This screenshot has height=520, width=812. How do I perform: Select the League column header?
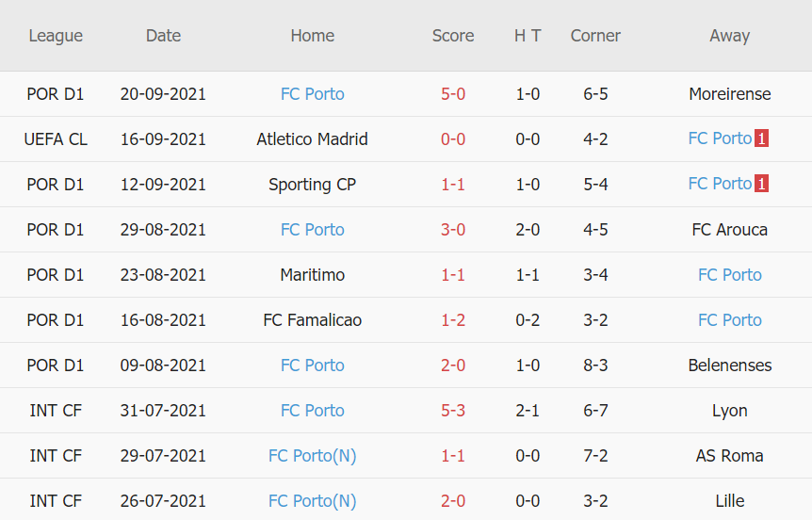click(x=56, y=36)
